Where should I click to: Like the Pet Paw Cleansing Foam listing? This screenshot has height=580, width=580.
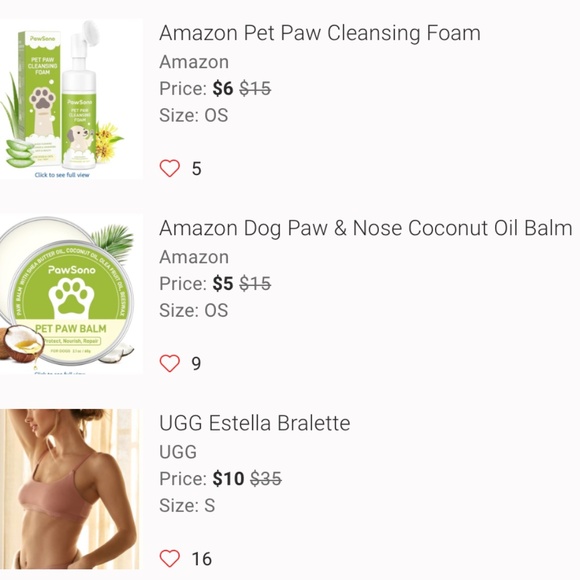(170, 168)
